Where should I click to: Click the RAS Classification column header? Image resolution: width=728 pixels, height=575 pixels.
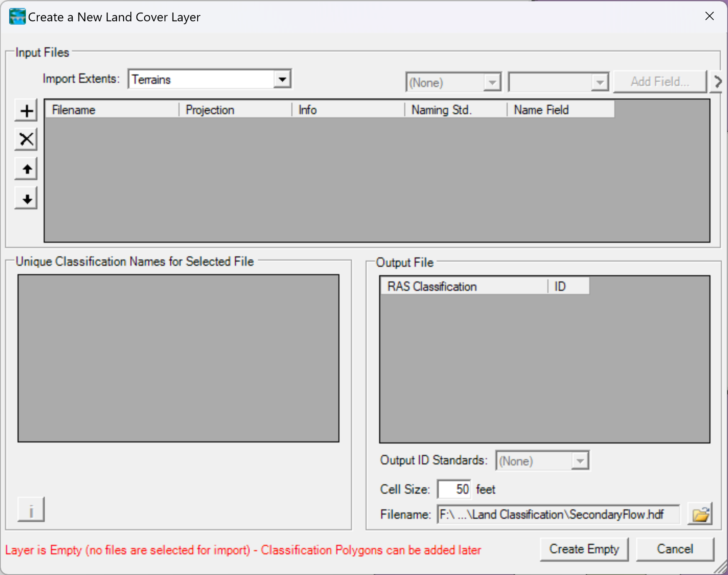pos(464,286)
